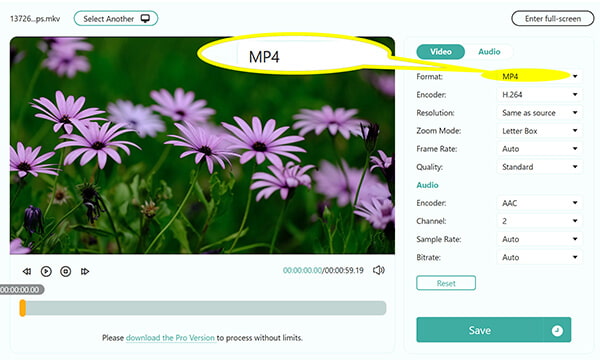The height and width of the screenshot is (360, 600).
Task: Click the Zoom Mode: label
Action: [x=439, y=131]
